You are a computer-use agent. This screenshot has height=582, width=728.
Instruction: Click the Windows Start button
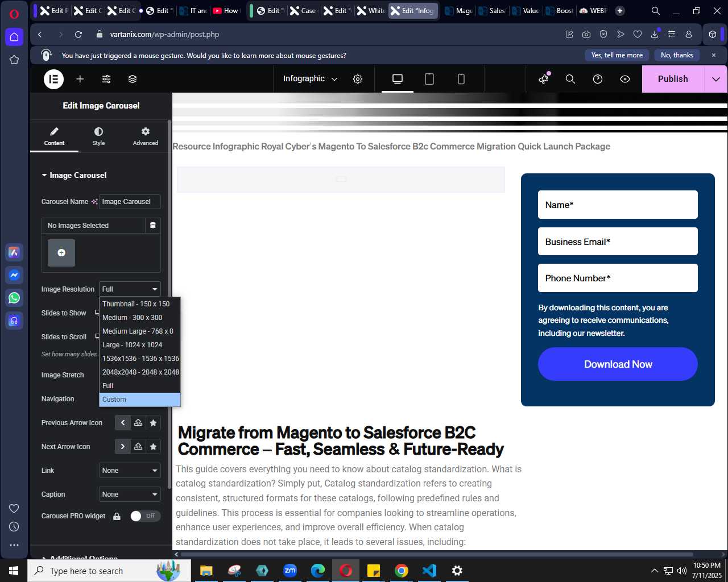(14, 571)
